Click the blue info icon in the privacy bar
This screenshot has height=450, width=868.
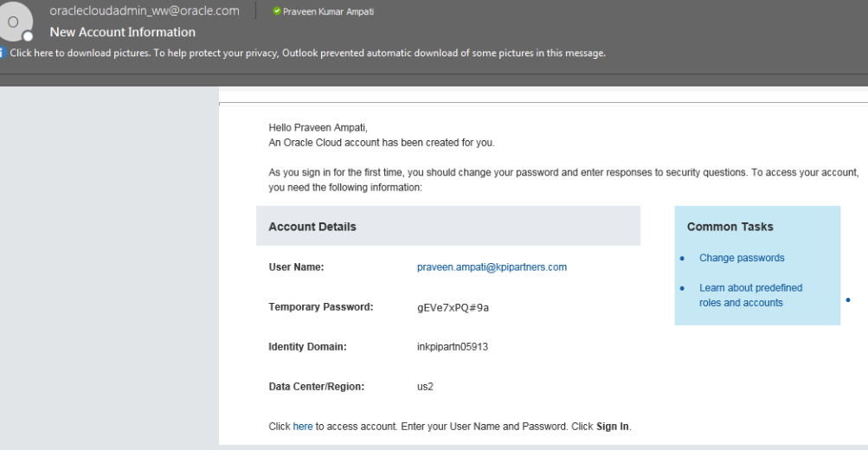pyautogui.click(x=3, y=53)
